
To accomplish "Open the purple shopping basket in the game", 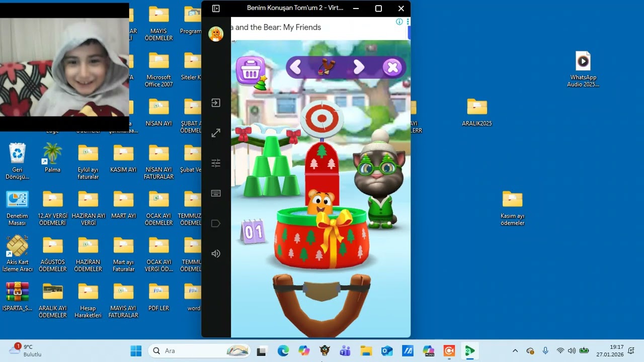I will pyautogui.click(x=251, y=70).
